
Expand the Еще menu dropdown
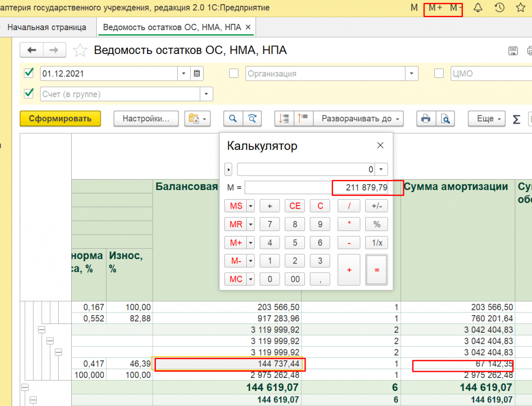(x=487, y=118)
